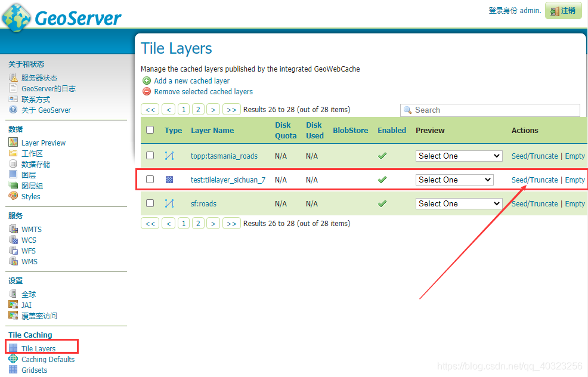This screenshot has height=377, width=588.
Task: Click the server status warning icon
Action: pos(13,78)
